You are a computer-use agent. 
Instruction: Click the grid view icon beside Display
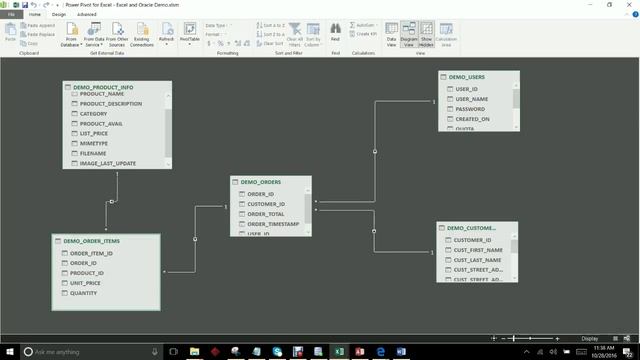tap(615, 338)
